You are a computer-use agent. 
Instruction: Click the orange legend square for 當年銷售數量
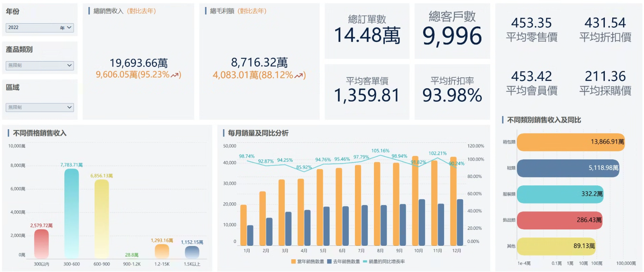[293, 262]
